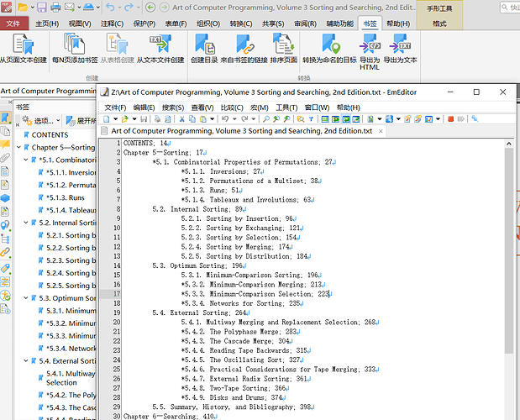Select the CONTENTS bookmark
The image size is (520, 420).
pos(50,135)
